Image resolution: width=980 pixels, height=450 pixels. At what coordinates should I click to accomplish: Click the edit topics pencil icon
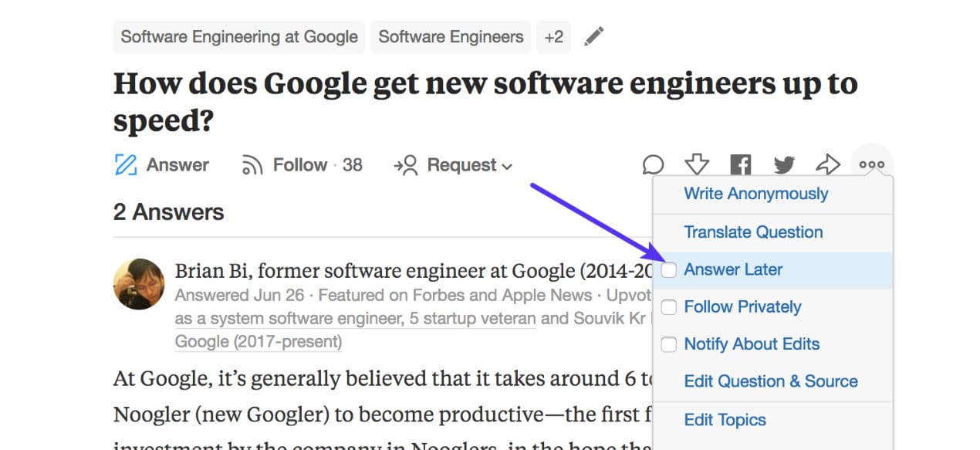pos(594,36)
